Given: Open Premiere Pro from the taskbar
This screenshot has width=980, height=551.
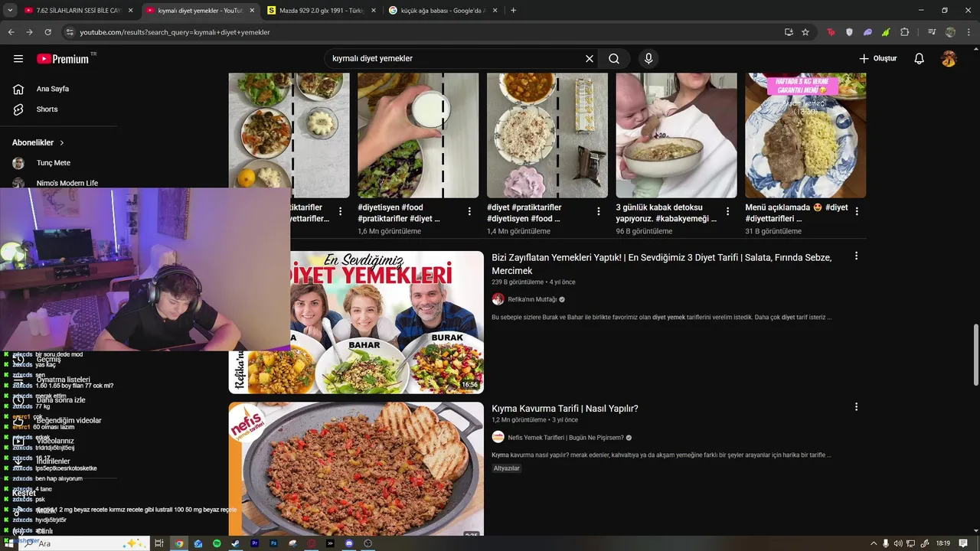Looking at the screenshot, I should tap(254, 543).
